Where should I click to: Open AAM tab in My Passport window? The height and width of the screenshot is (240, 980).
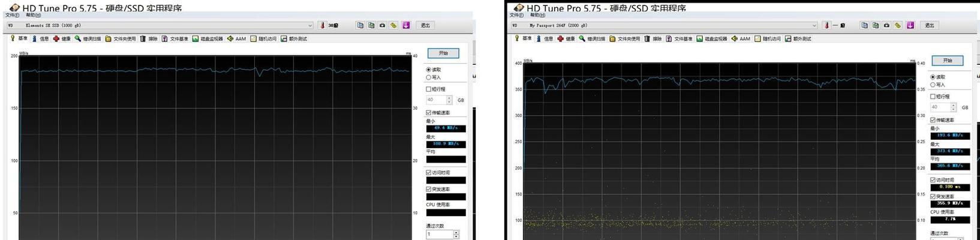[x=741, y=38]
